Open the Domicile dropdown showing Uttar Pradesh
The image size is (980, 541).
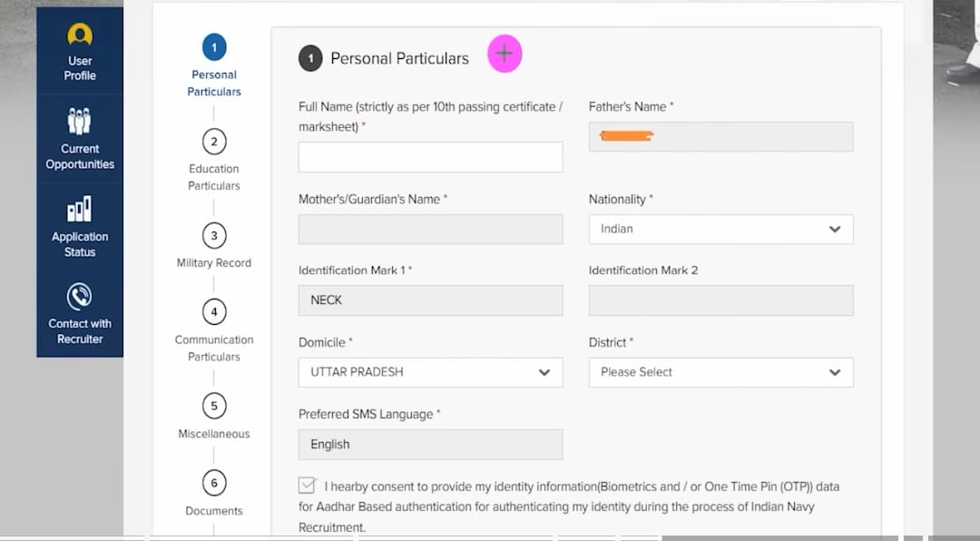(430, 372)
